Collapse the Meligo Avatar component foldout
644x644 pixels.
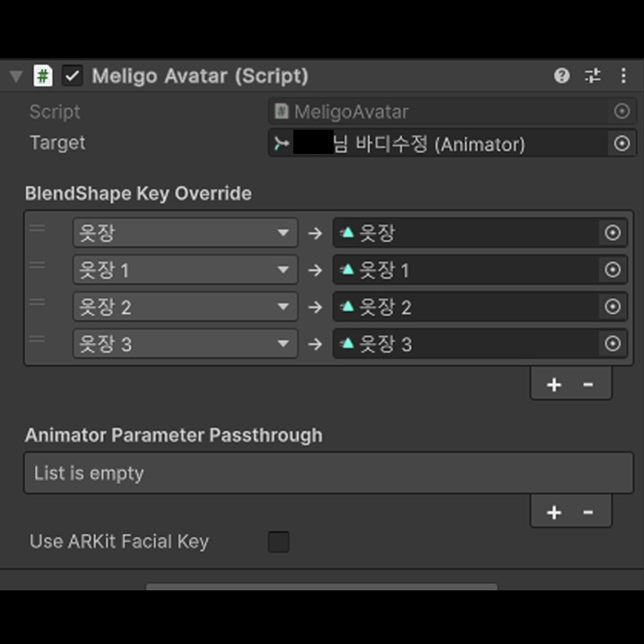[x=16, y=76]
